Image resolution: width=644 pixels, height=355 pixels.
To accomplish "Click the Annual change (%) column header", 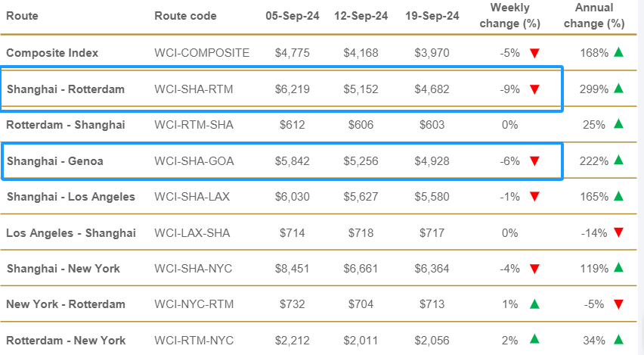I will pos(594,16).
